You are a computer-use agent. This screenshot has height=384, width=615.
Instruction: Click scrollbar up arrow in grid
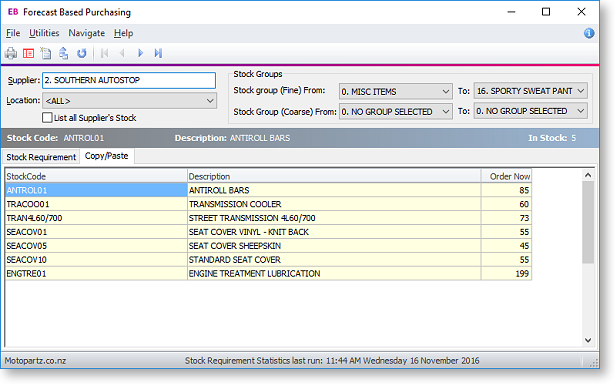coord(588,175)
